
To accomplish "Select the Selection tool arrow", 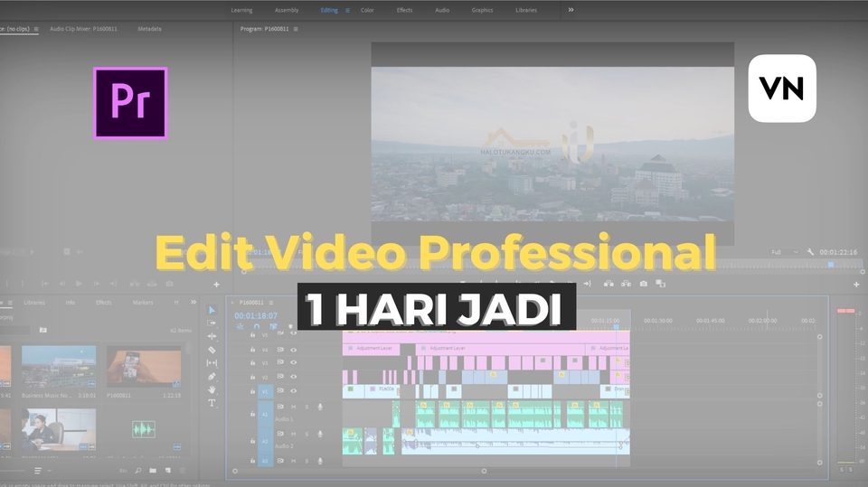I will pyautogui.click(x=212, y=310).
